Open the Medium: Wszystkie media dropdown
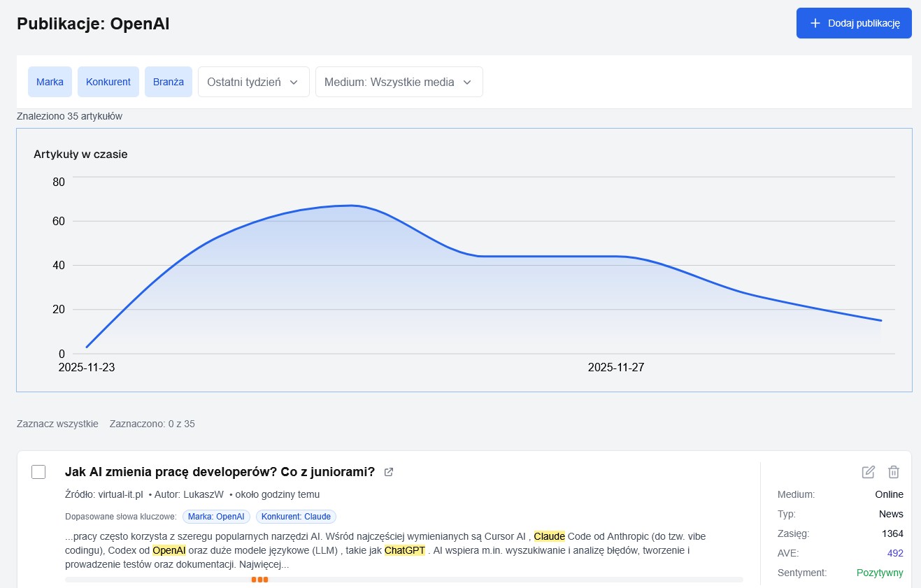This screenshot has height=588, width=921. click(x=399, y=82)
